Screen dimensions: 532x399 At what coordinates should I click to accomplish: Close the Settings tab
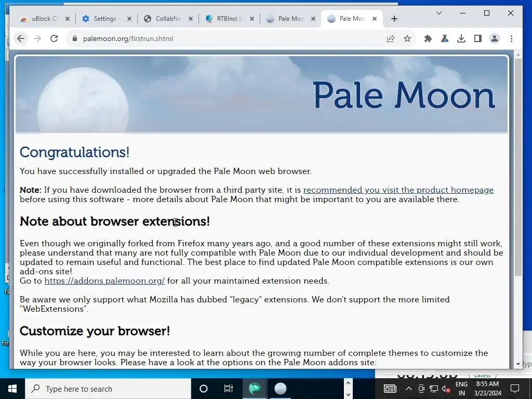[129, 19]
